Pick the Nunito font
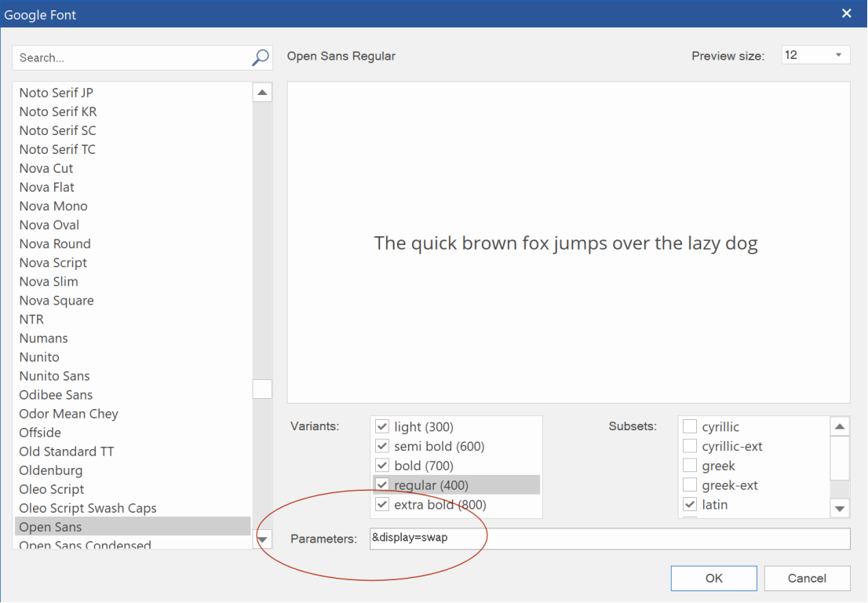868x603 pixels. [133, 356]
